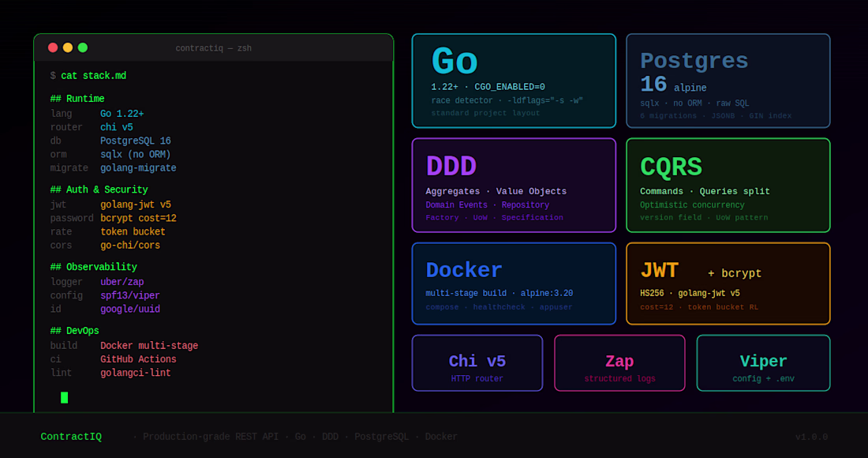
Task: Select the '## DevOps' heading
Action: [x=75, y=331]
